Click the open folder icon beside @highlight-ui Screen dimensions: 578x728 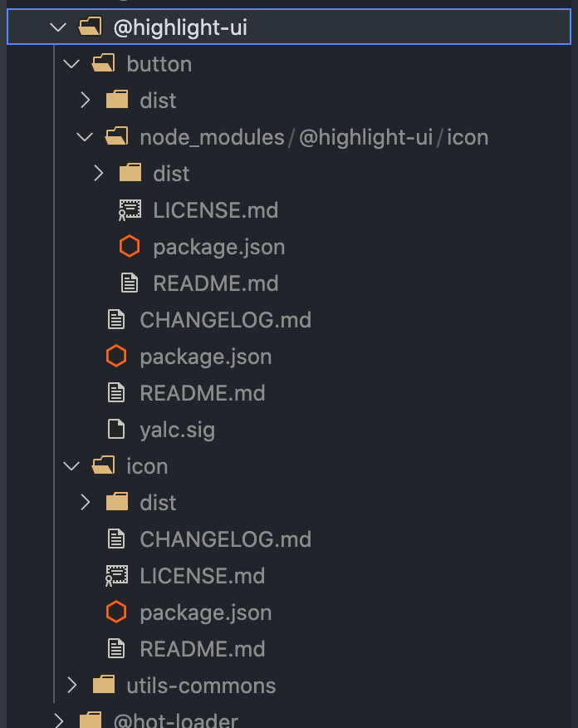(x=90, y=27)
